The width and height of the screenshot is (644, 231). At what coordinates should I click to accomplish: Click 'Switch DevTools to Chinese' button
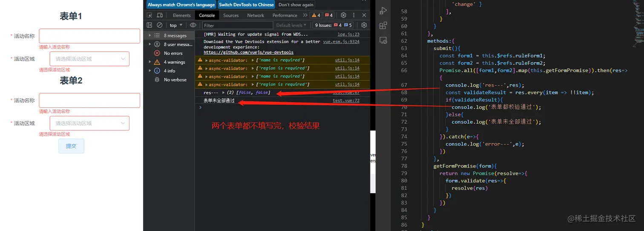coord(247,5)
